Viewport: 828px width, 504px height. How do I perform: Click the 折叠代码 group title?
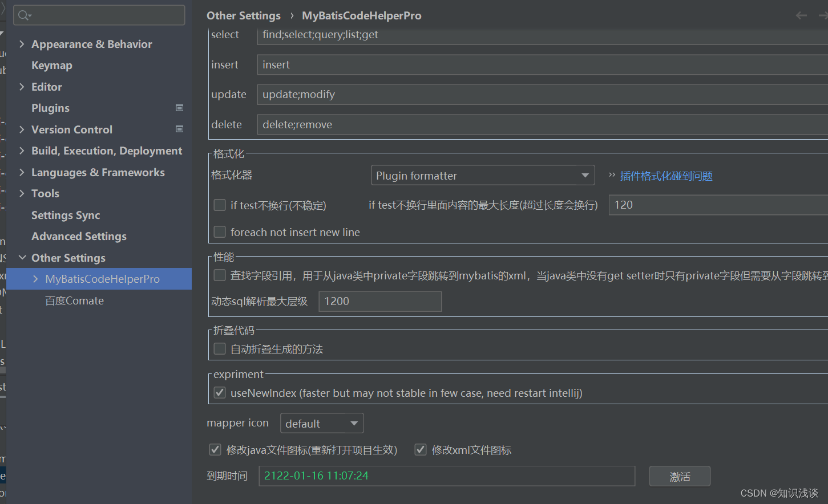pos(234,330)
